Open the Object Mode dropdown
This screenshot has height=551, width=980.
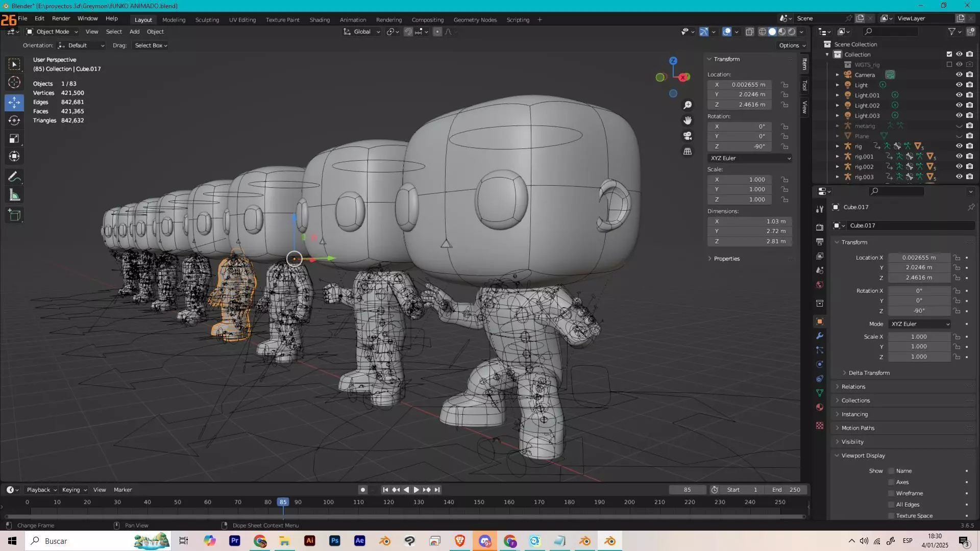click(52, 32)
